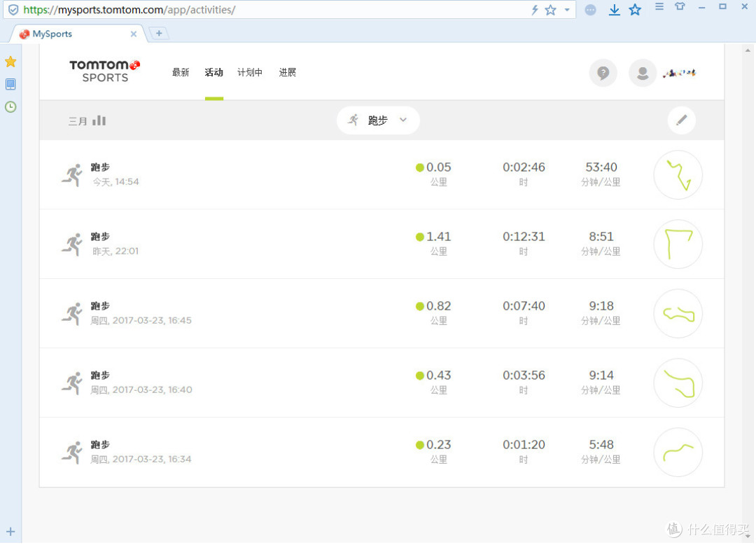The image size is (756, 545).
Task: Click the 9:14 pace value
Action: (601, 375)
